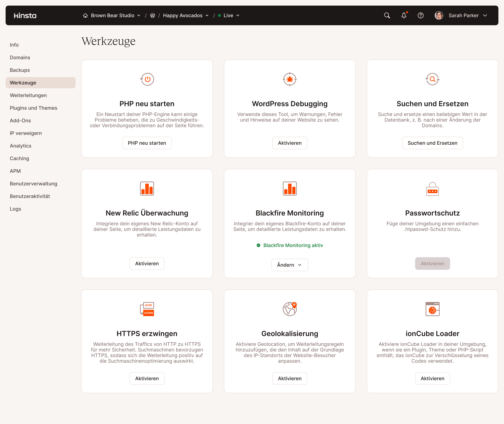
Task: Open the help menu icon
Action: [x=421, y=15]
